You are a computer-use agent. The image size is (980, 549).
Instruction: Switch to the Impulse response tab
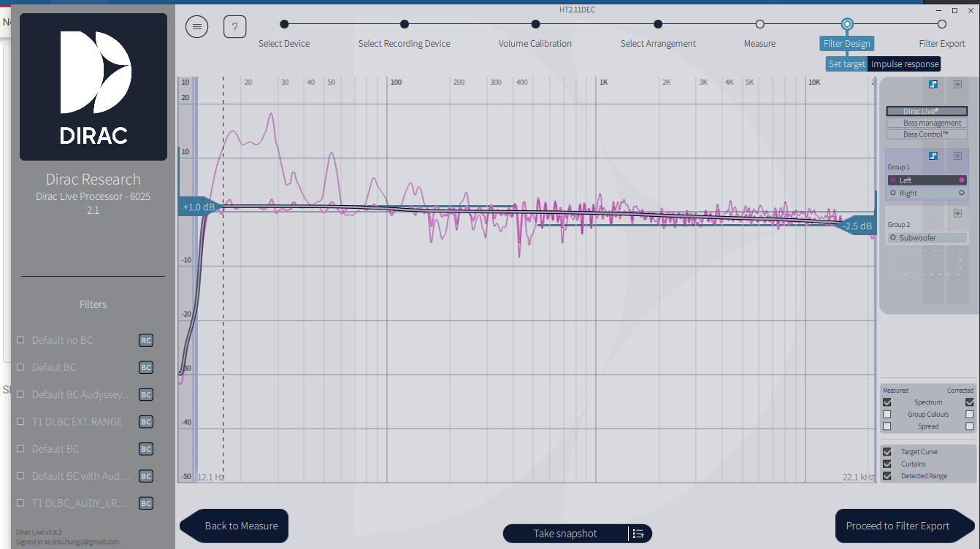coord(905,64)
